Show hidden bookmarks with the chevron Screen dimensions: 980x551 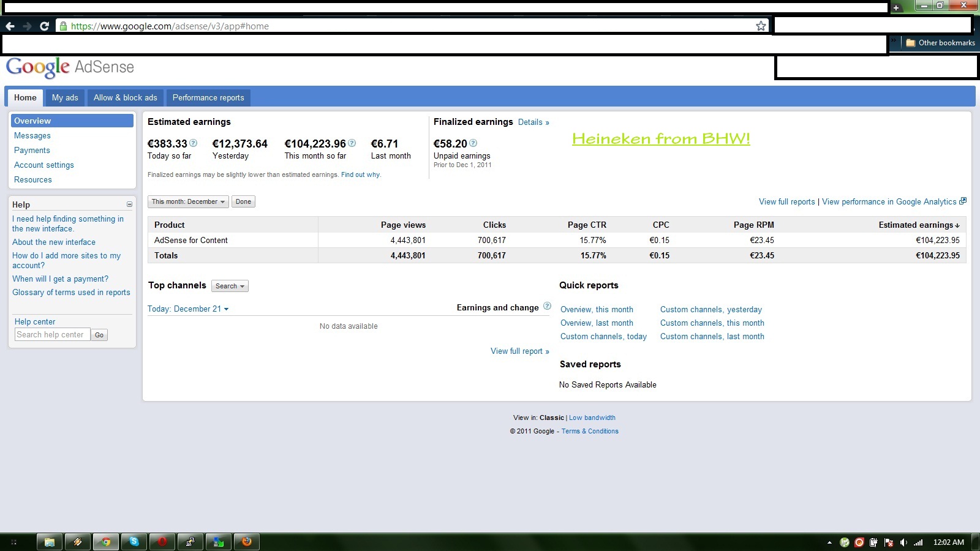(x=894, y=41)
